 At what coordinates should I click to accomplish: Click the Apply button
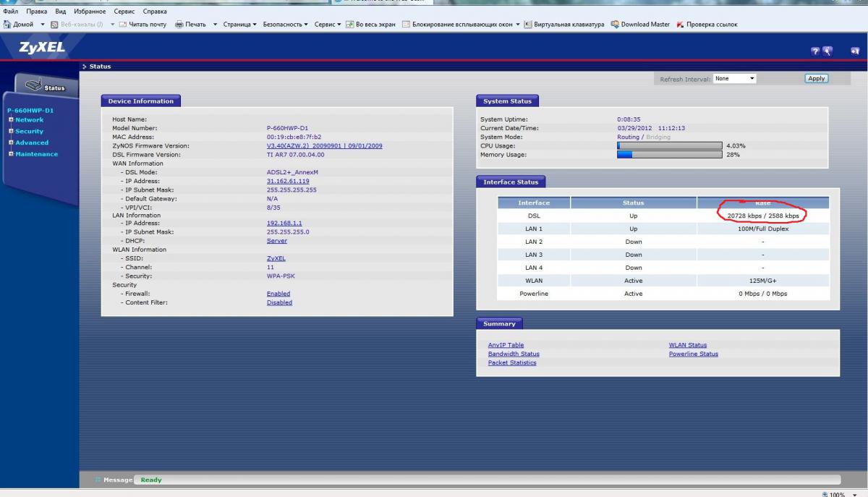pos(816,78)
